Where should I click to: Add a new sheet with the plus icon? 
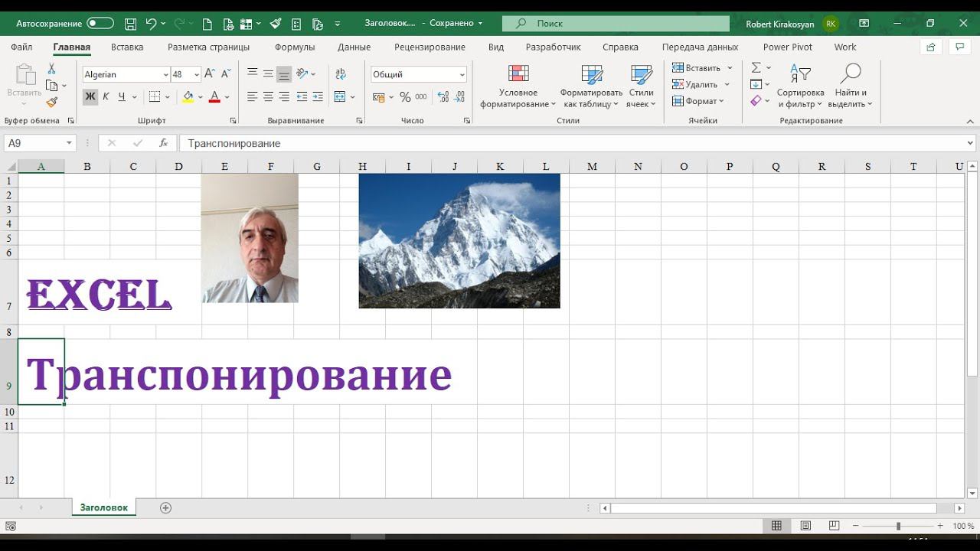tap(165, 508)
